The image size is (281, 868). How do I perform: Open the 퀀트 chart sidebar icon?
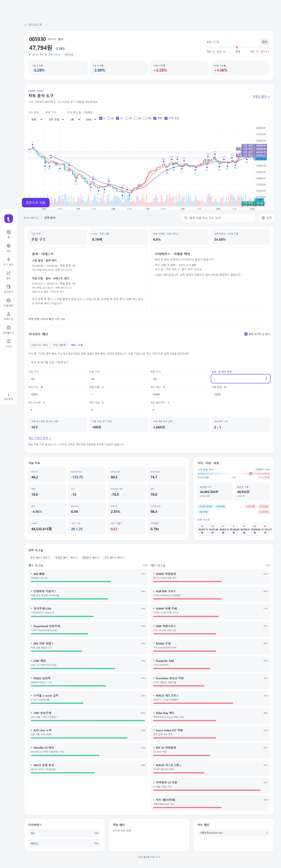point(8,273)
